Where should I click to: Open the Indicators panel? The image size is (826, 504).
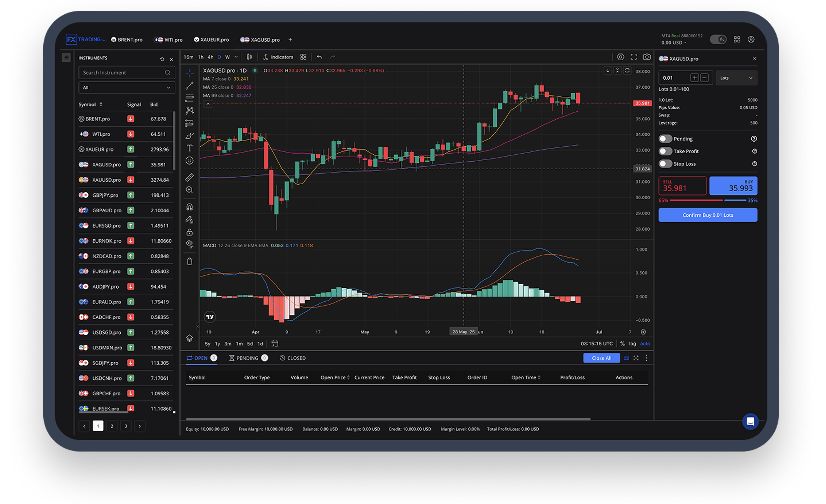[278, 57]
